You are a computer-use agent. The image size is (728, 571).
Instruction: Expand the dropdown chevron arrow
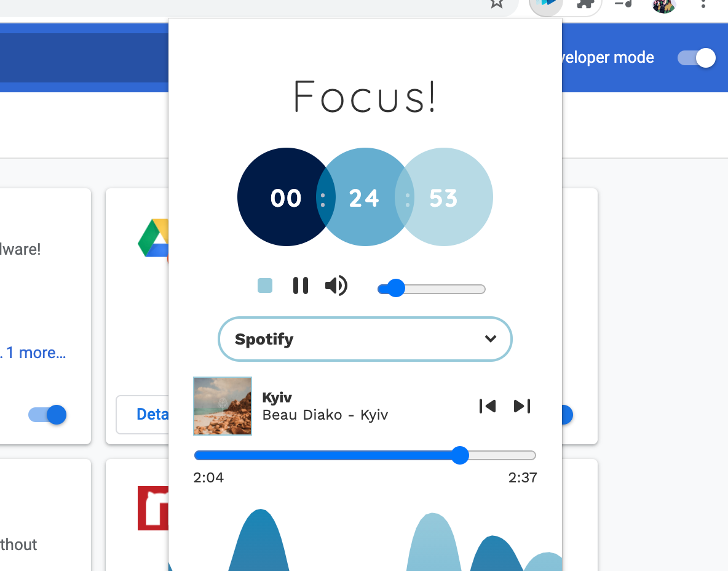coord(491,338)
